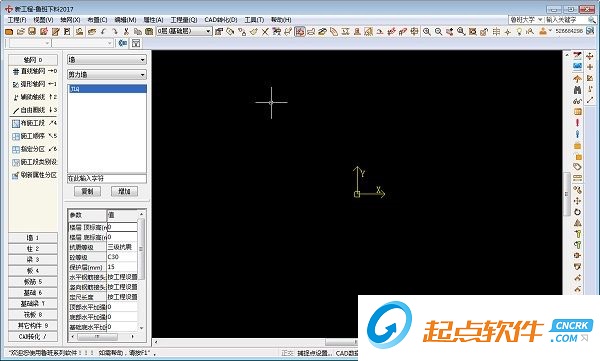Click the 捕捉点设置 status bar entry
Viewport: 600px width, 361px height.
point(315,353)
